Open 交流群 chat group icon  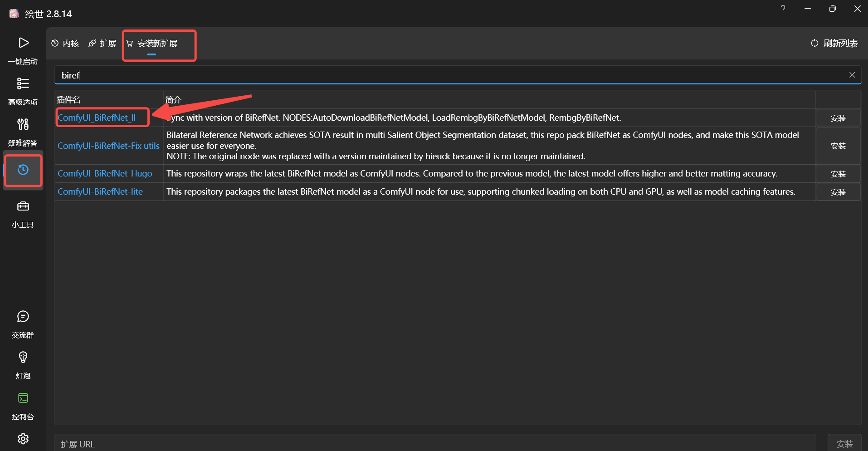(23, 317)
